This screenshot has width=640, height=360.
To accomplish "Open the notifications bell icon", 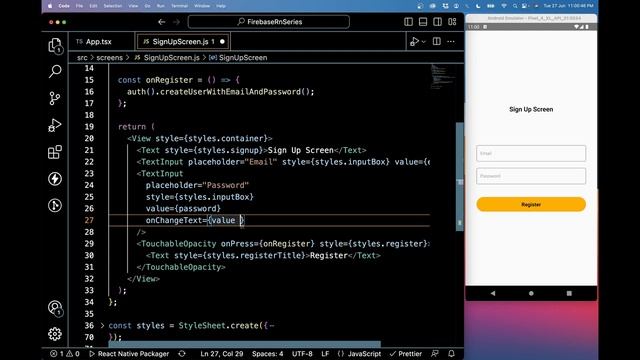I will tap(451, 354).
